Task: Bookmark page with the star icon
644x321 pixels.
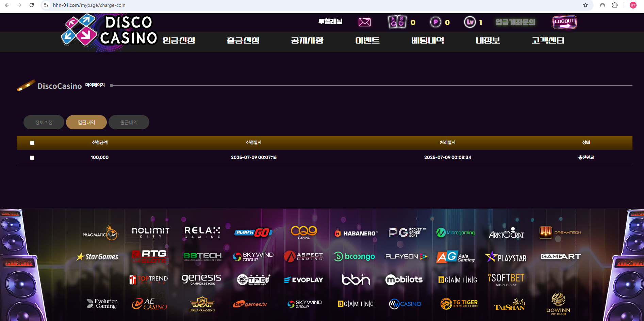Action: coord(585,5)
